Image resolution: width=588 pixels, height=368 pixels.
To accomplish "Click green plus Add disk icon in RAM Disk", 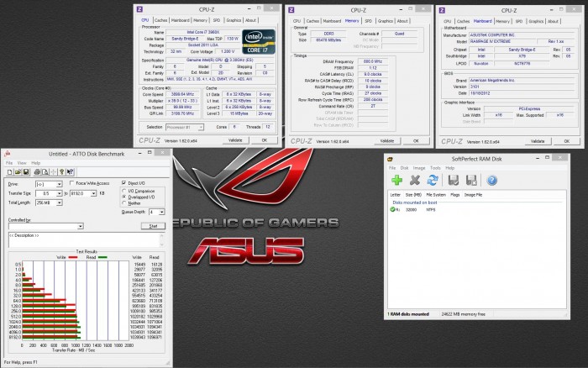I will 396,181.
